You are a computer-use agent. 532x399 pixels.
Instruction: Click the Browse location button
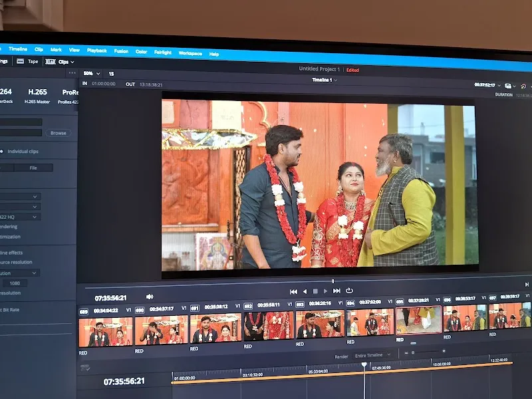59,133
